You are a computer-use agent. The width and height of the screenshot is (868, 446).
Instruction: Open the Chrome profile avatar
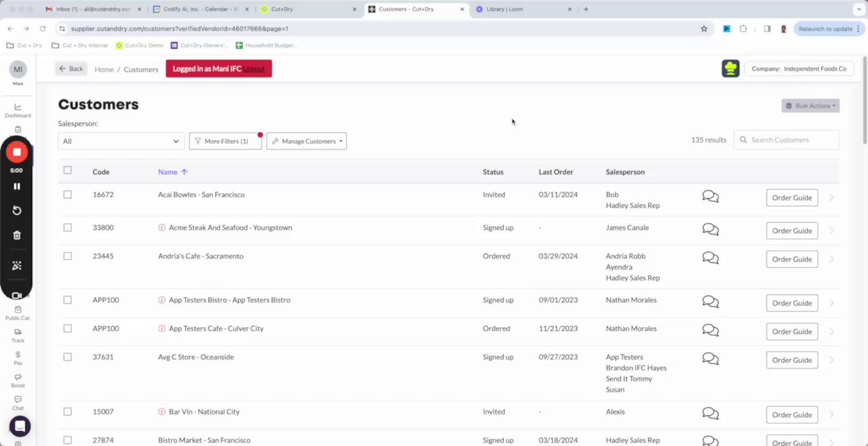point(783,28)
